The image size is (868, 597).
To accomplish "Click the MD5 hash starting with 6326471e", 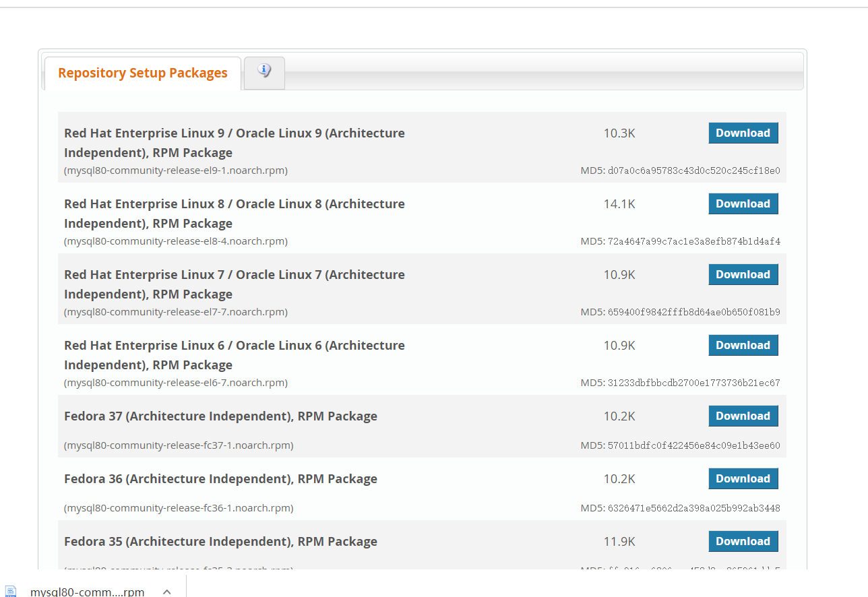I will (694, 508).
